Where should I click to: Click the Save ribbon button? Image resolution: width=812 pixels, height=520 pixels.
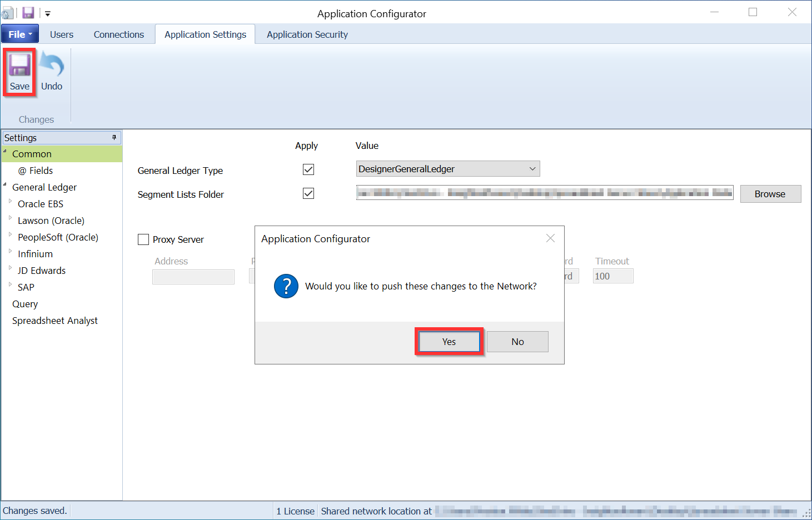19,73
